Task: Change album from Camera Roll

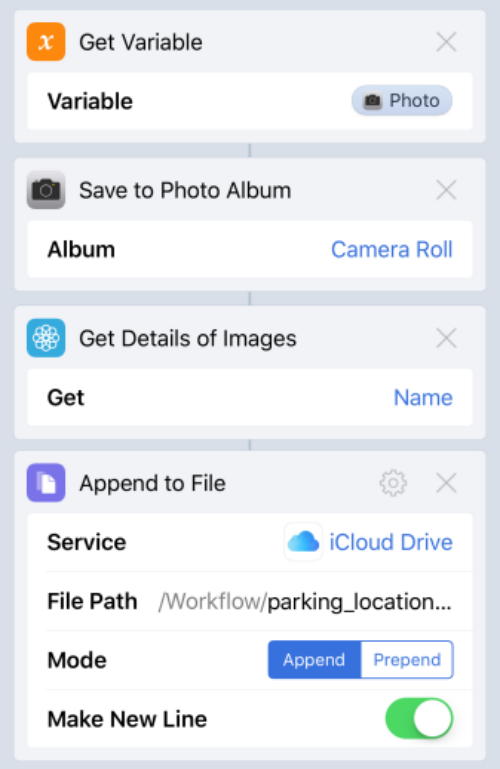Action: point(392,250)
